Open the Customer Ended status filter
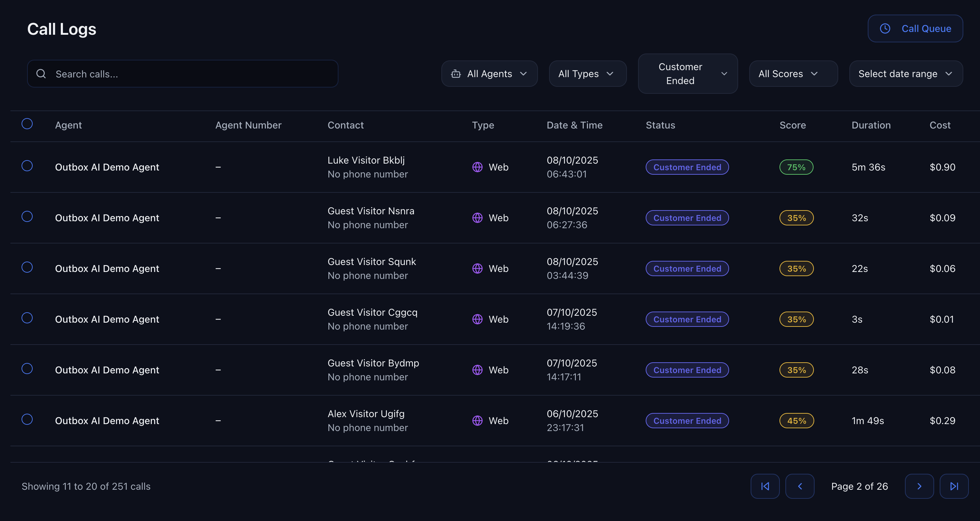The image size is (980, 521). click(x=687, y=74)
